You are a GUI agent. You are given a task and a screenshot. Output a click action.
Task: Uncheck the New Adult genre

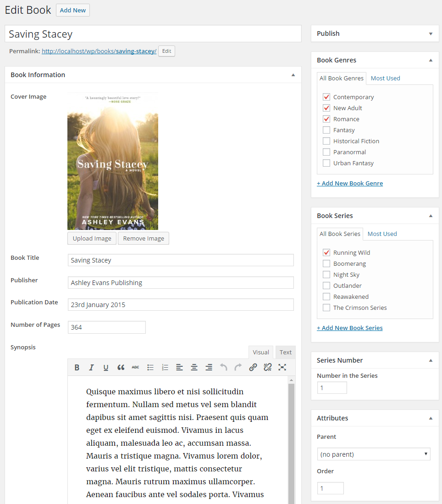point(326,108)
